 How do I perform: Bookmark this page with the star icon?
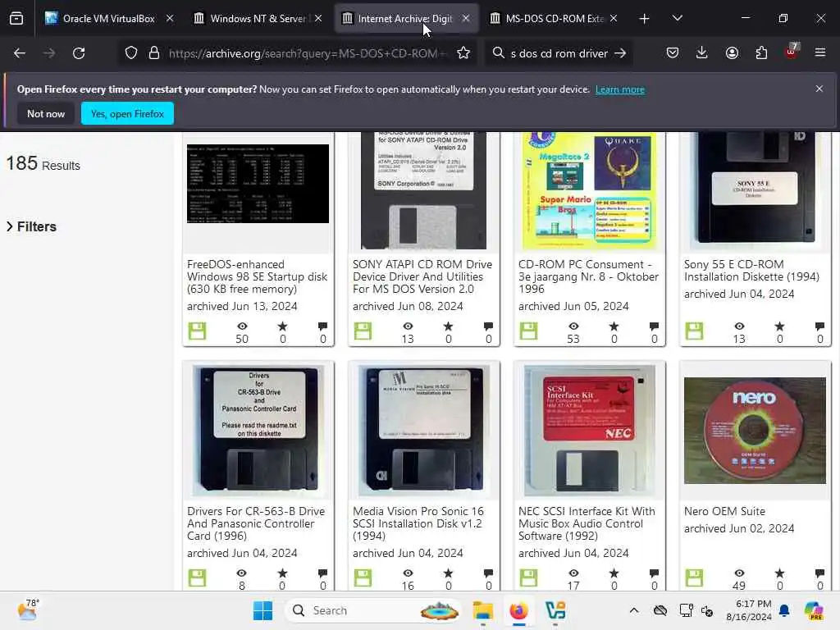(463, 53)
